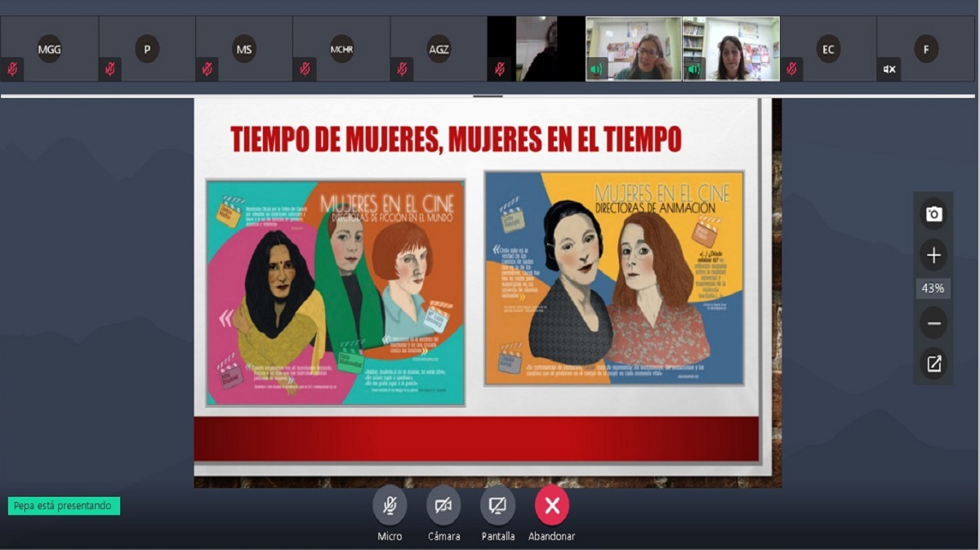Click muted microphone icon on MGG tile

pyautogui.click(x=12, y=69)
